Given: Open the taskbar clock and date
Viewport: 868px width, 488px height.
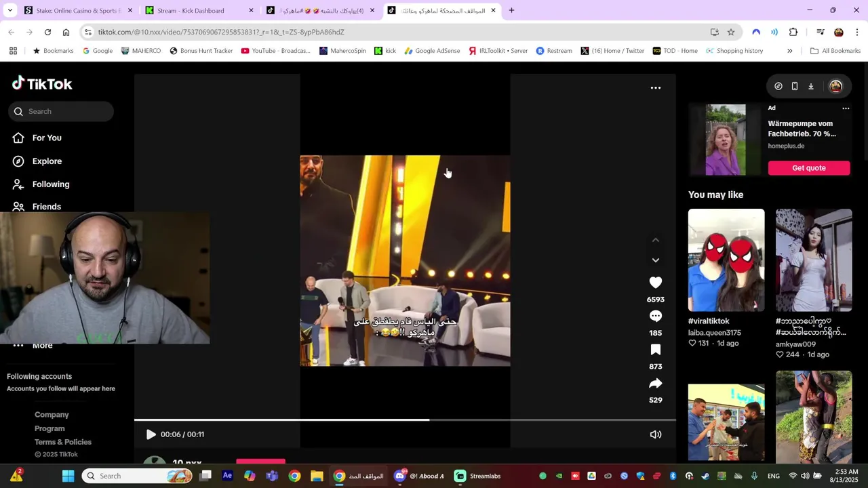Looking at the screenshot, I should pos(845,476).
